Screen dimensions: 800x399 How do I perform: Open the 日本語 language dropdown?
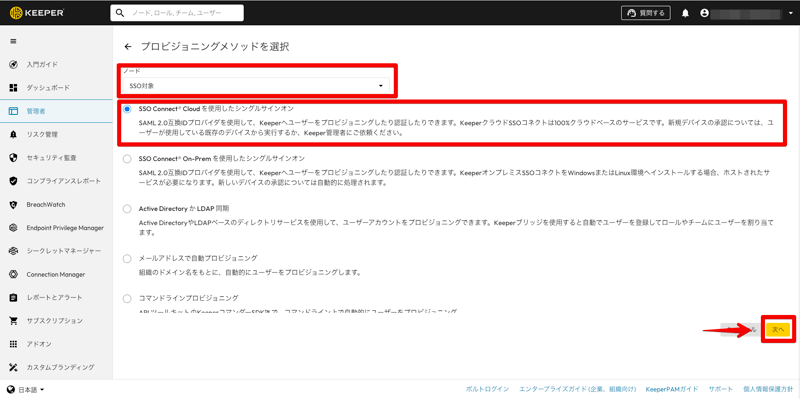coord(31,390)
